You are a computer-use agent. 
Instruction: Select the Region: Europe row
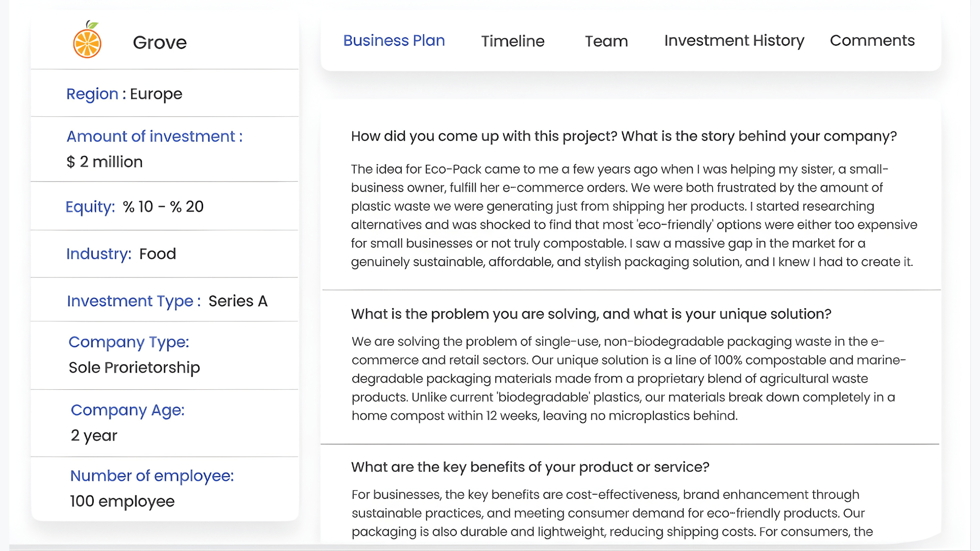click(124, 93)
